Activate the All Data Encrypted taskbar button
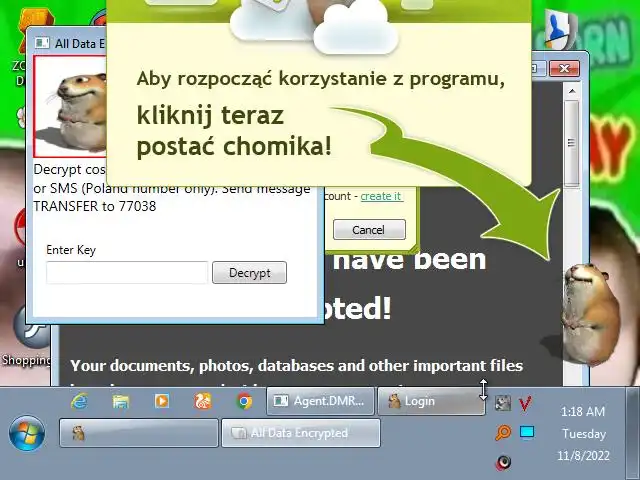Image resolution: width=640 pixels, height=480 pixels. point(301,433)
